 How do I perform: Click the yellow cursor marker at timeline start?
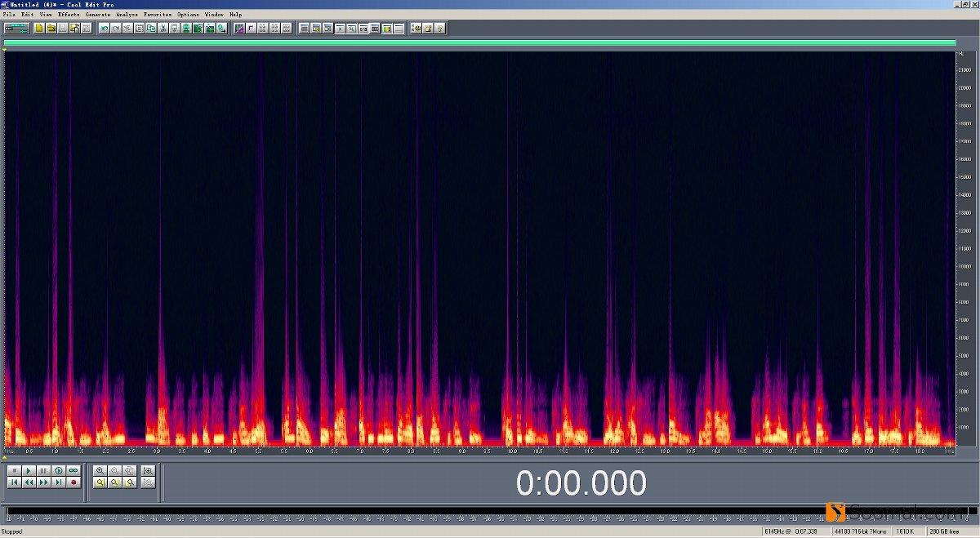4,49
